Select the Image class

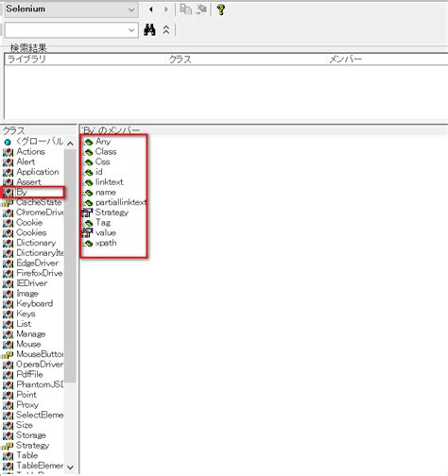[x=21, y=294]
